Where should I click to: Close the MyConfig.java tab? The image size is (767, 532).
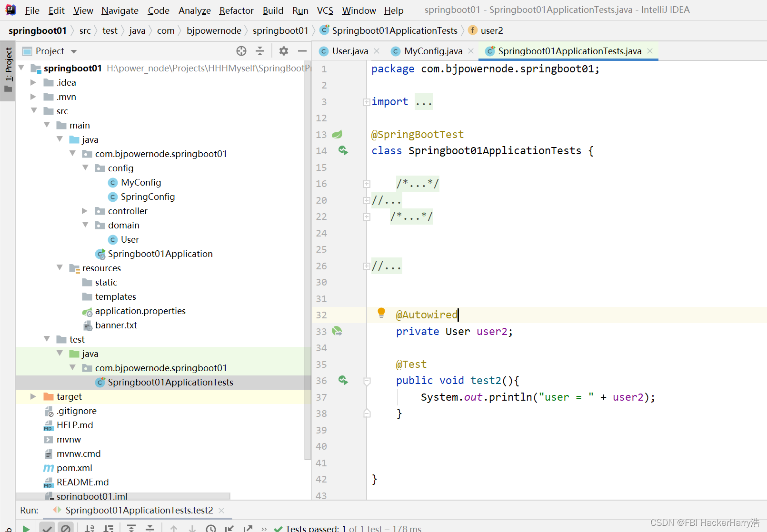pyautogui.click(x=471, y=51)
